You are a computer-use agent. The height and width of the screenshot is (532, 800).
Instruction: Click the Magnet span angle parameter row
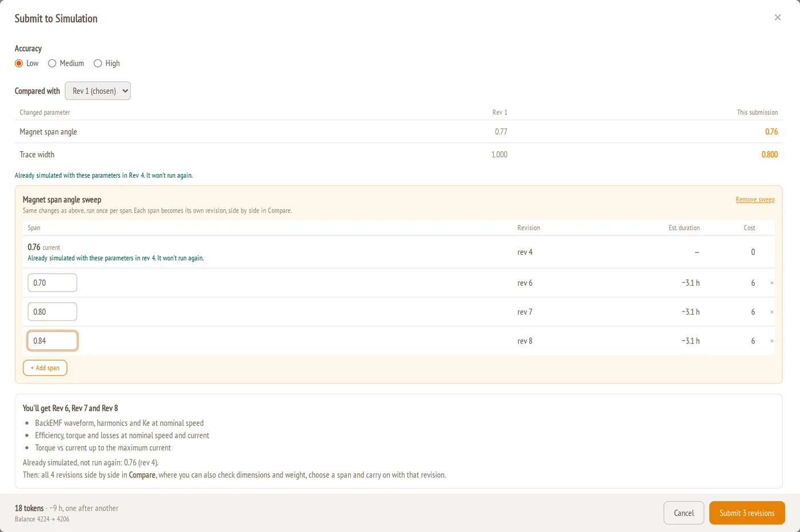pyautogui.click(x=398, y=132)
